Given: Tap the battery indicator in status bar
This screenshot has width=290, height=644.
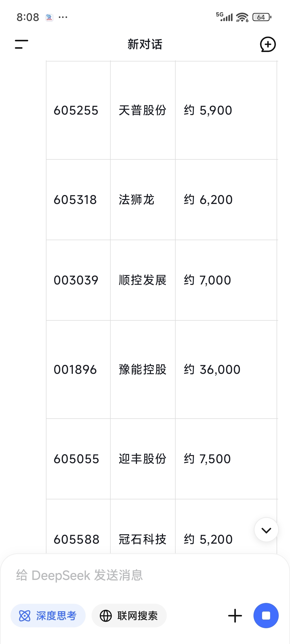Looking at the screenshot, I should (x=262, y=17).
